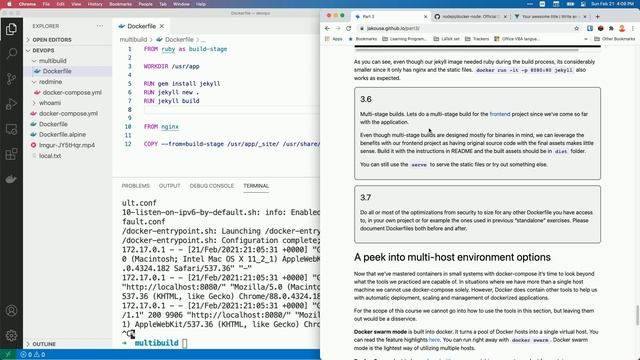
Task: Click the Chrome profile avatar
Action: [x=622, y=28]
